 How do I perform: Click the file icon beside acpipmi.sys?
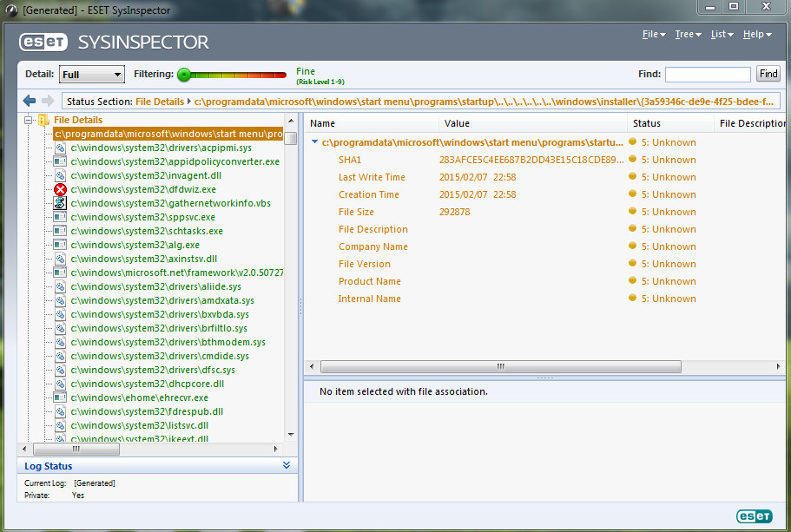[x=61, y=148]
